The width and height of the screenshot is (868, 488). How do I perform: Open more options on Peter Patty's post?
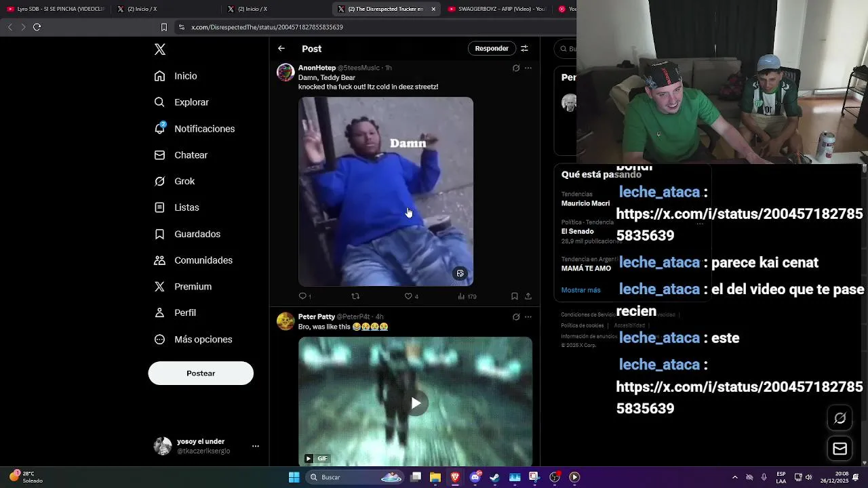528,317
